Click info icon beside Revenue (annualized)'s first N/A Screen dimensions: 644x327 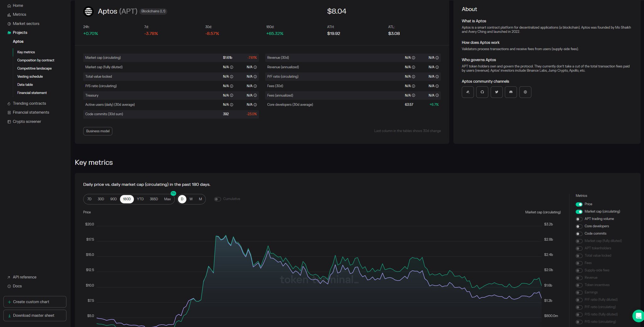coord(414,67)
